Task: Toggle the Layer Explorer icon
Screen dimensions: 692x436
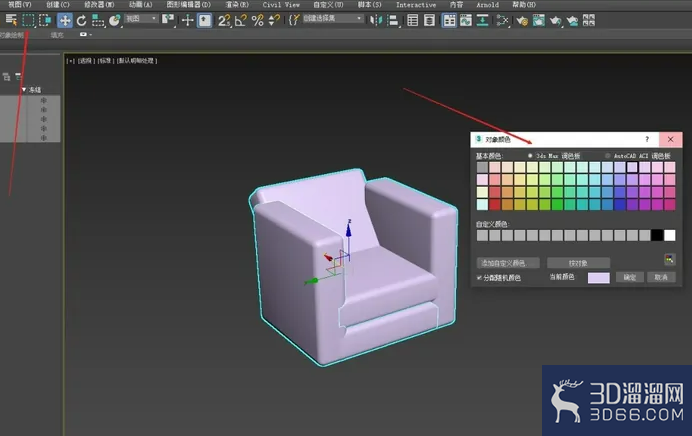Action: click(x=429, y=20)
